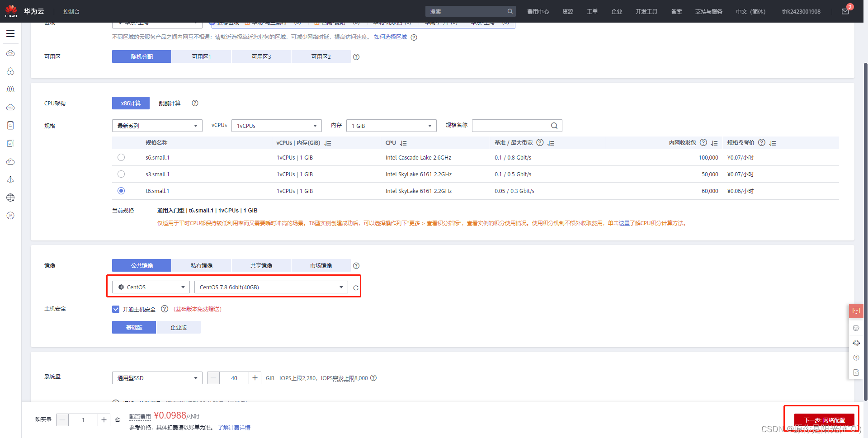Increase system disk size with plus button
The width and height of the screenshot is (868, 438).
point(255,378)
